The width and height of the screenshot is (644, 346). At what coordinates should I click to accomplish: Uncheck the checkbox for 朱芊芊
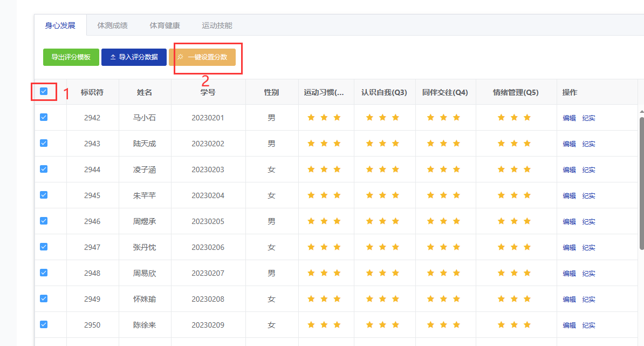pyautogui.click(x=44, y=195)
